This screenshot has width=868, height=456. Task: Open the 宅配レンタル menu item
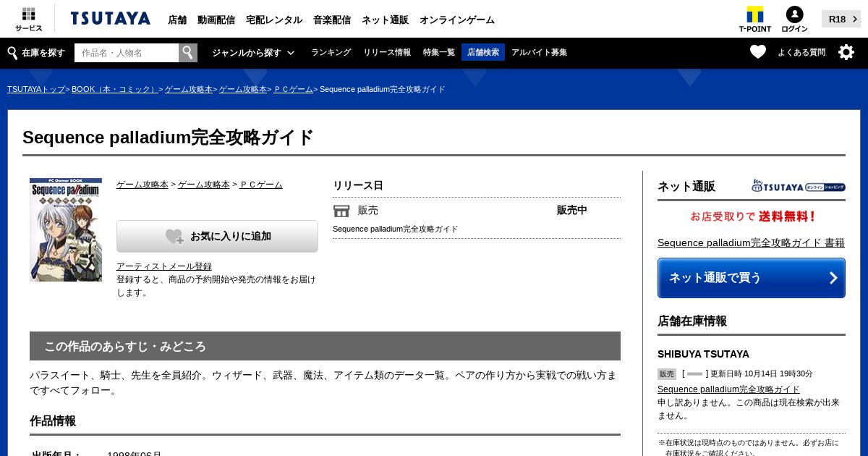click(x=274, y=20)
